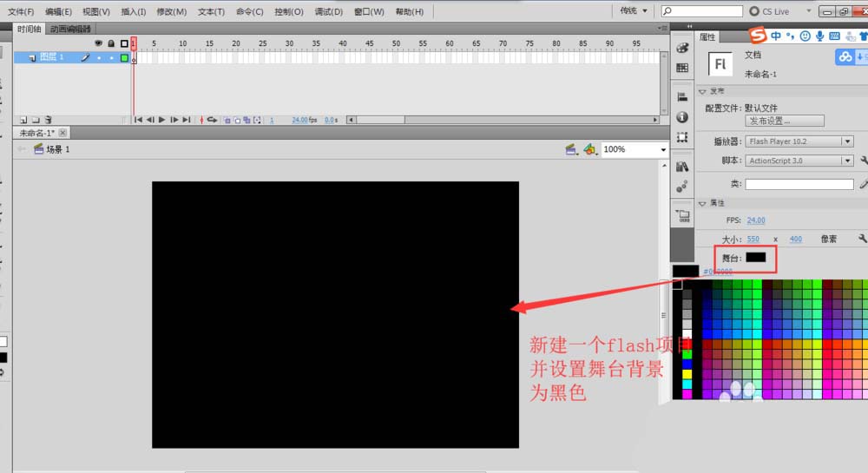This screenshot has width=868, height=473.
Task: Click the 类 class input field
Action: coord(799,184)
